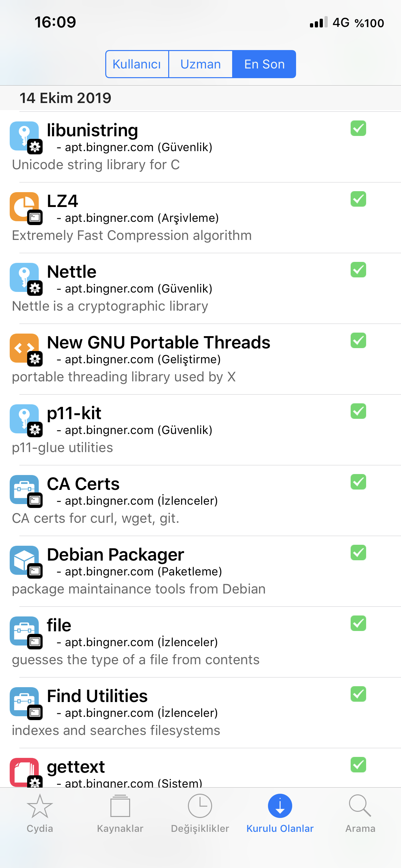
Task: Click the green checkmark beside Find Utilities
Action: point(358,694)
